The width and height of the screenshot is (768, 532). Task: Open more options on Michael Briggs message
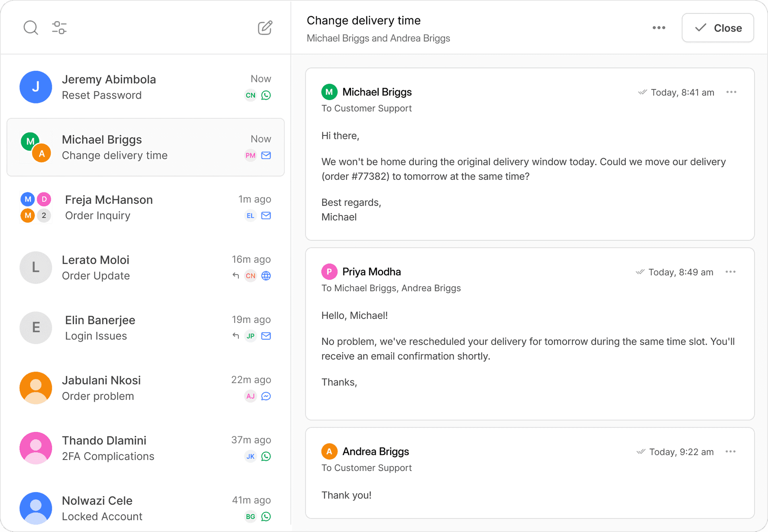pos(731,92)
